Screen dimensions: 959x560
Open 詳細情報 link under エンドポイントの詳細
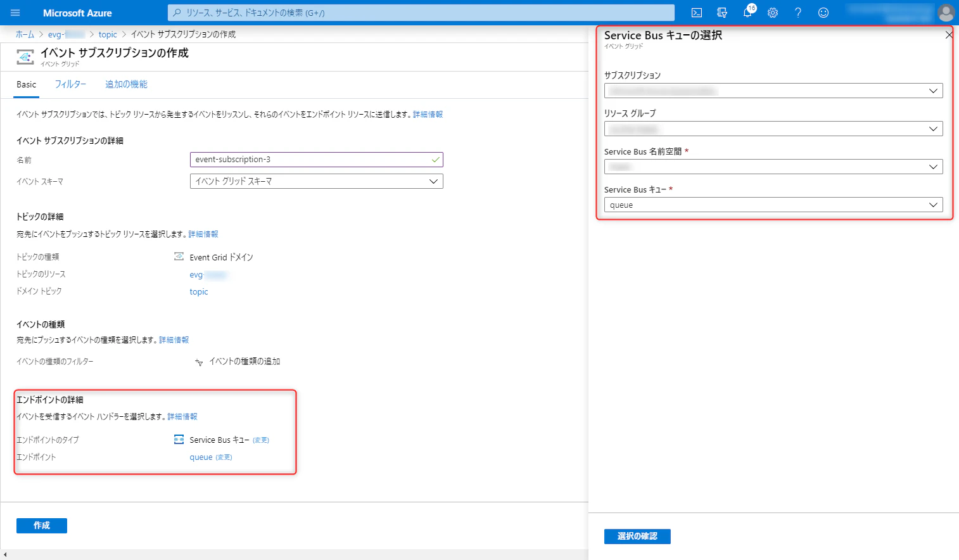coord(182,417)
